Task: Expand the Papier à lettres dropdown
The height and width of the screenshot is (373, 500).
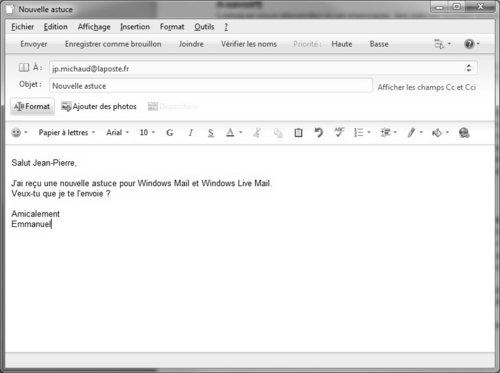Action: 67,133
